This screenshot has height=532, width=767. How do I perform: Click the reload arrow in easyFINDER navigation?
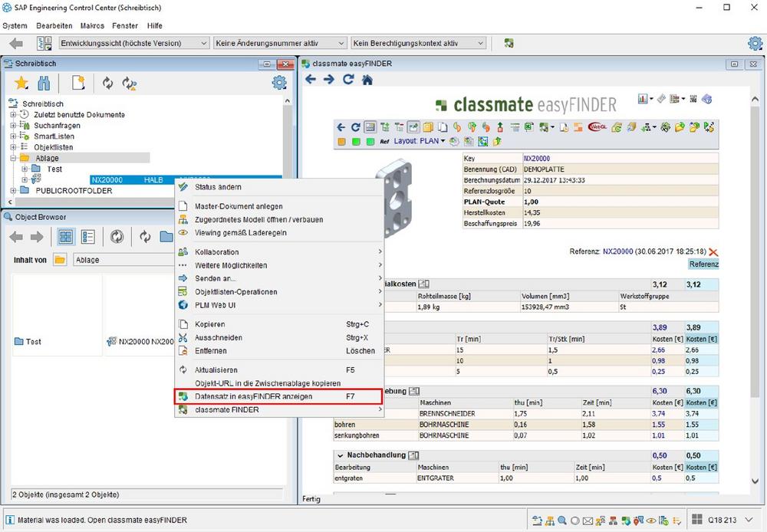[348, 79]
